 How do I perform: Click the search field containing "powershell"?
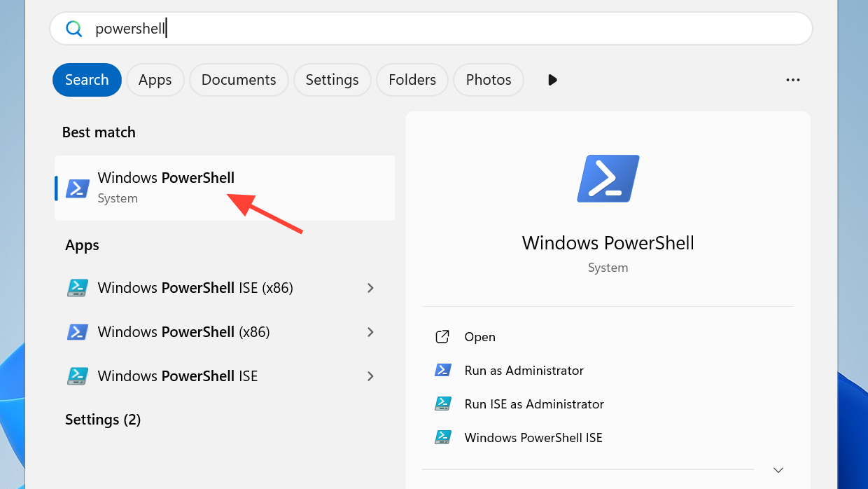point(430,29)
